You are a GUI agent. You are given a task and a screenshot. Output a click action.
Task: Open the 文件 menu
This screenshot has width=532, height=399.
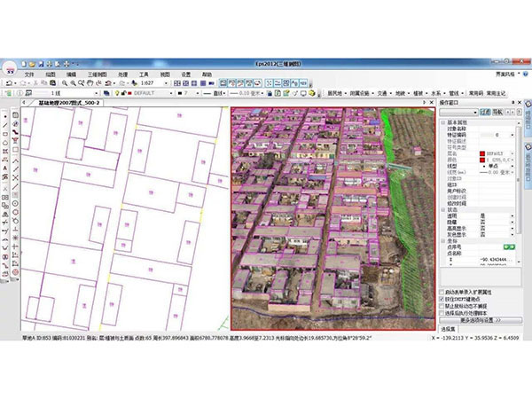[29, 74]
